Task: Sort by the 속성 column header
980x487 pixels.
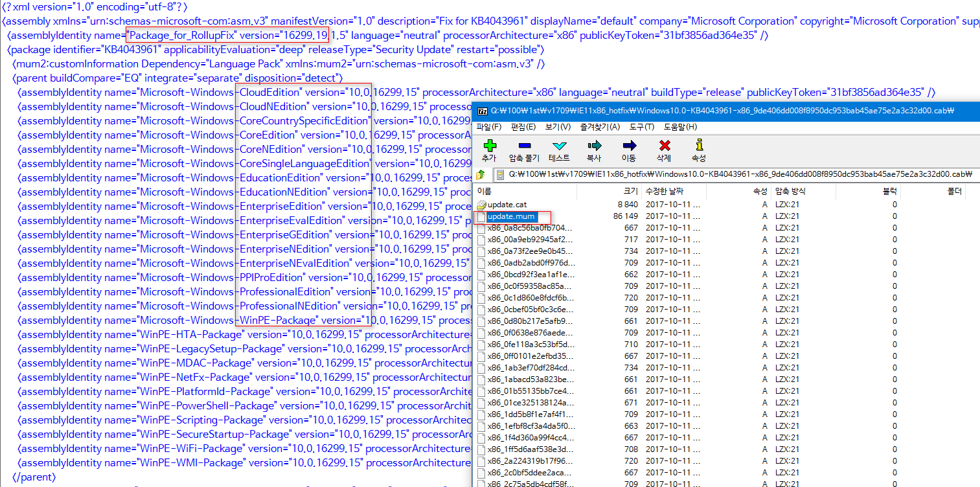Action: (x=738, y=192)
